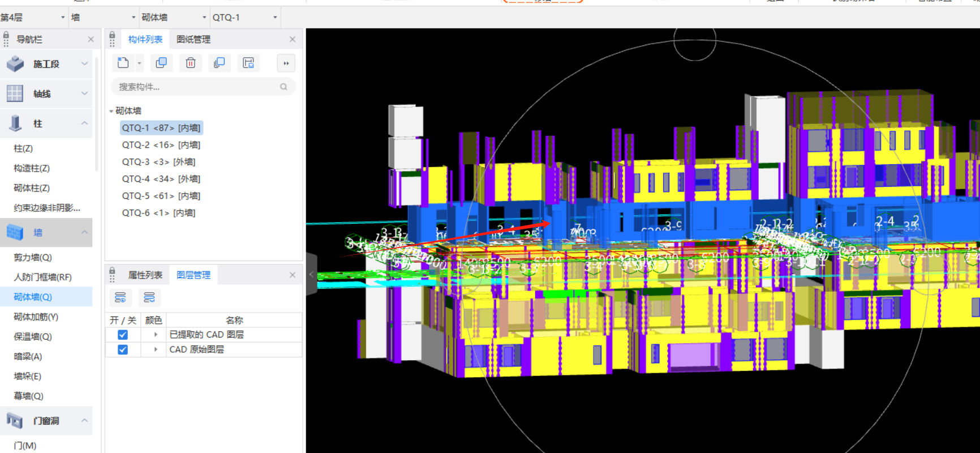
Task: Open the new component dropdown arrow
Action: pyautogui.click(x=139, y=63)
